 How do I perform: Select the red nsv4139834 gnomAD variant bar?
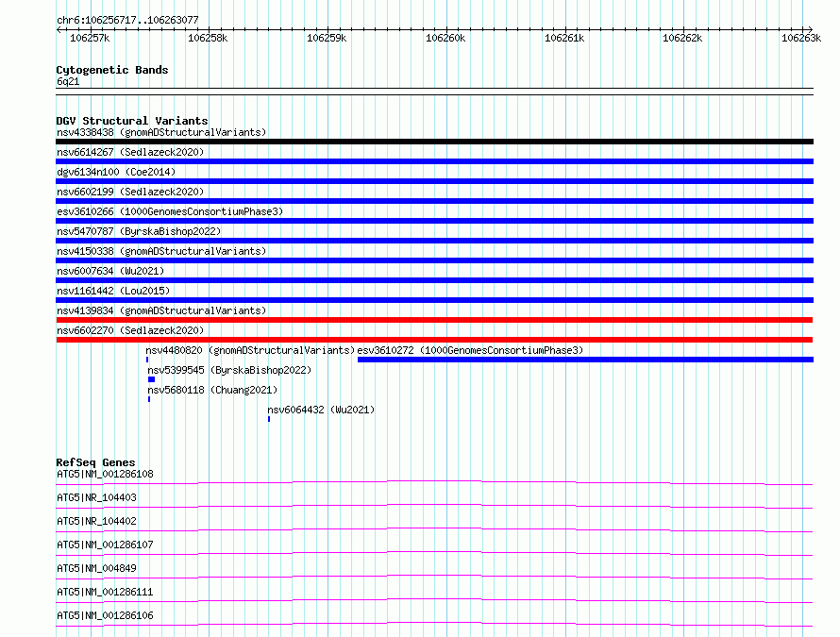(434, 320)
